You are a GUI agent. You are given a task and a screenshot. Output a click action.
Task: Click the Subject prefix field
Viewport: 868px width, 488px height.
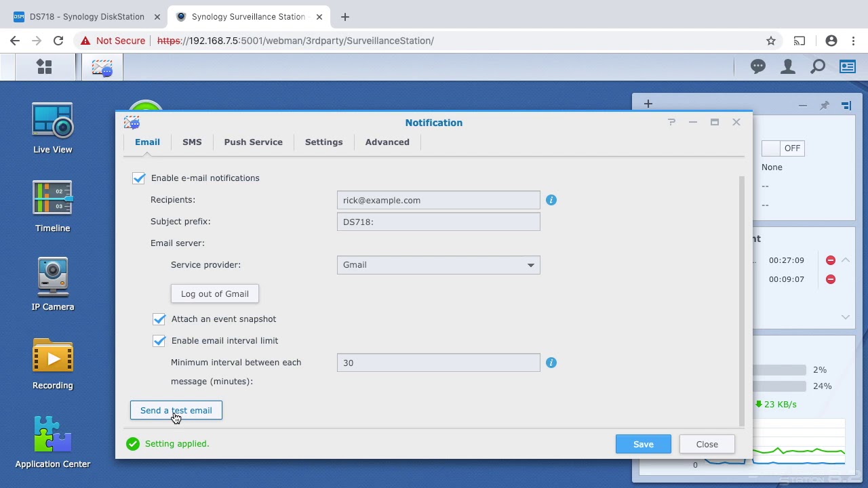(x=438, y=222)
